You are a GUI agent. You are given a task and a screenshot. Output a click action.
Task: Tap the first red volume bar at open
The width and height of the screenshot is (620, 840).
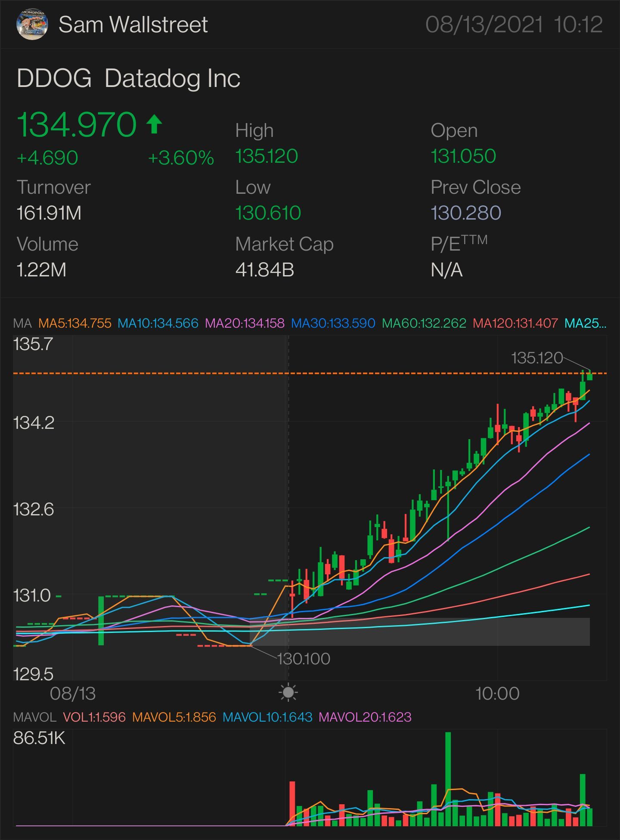point(292,804)
